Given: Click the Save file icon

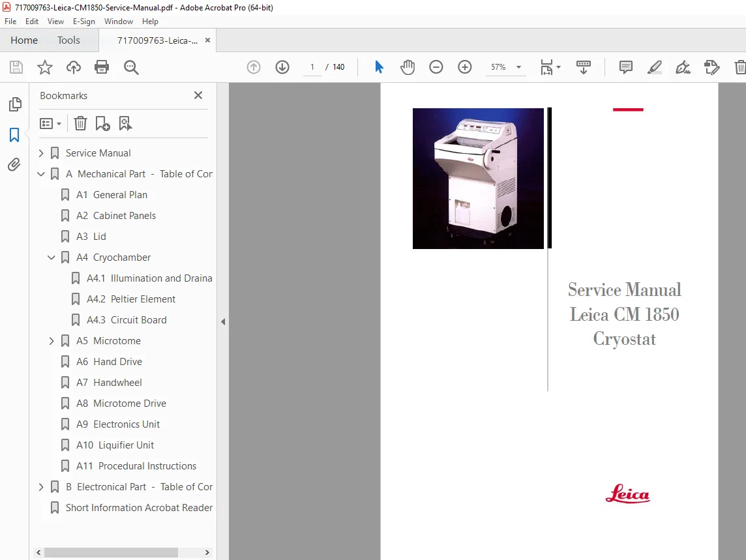Looking at the screenshot, I should [16, 67].
